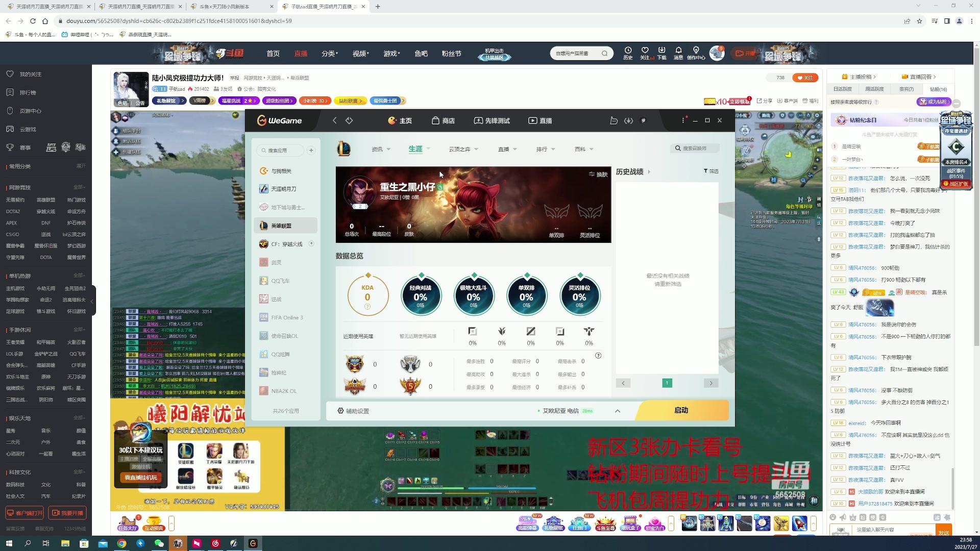Open the WeGame 商店 store tab
Image resolution: width=980 pixels, height=551 pixels.
(x=443, y=120)
